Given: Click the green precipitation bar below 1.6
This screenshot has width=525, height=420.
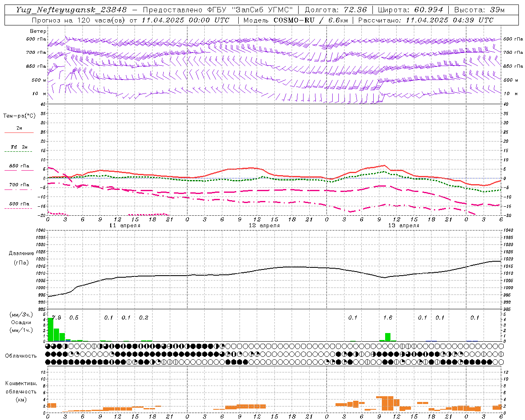Looking at the screenshot, I should (x=388, y=337).
